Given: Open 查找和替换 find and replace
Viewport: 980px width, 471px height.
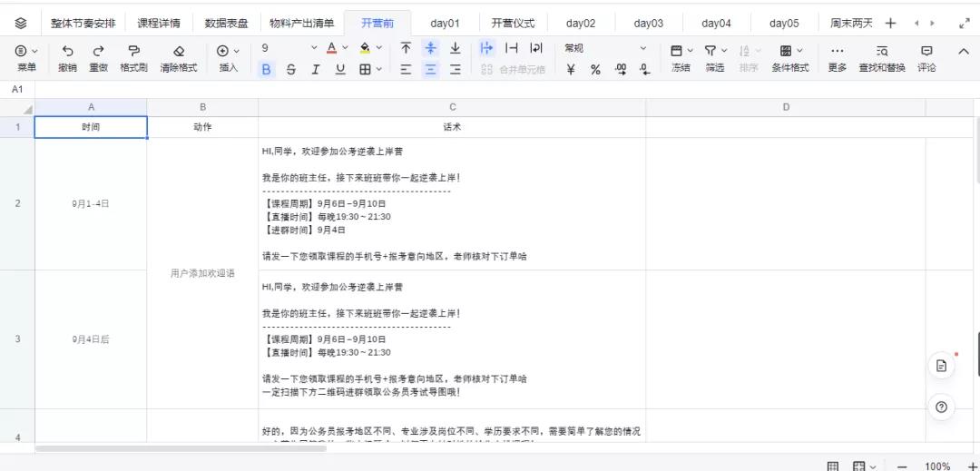Looking at the screenshot, I should pos(882,58).
